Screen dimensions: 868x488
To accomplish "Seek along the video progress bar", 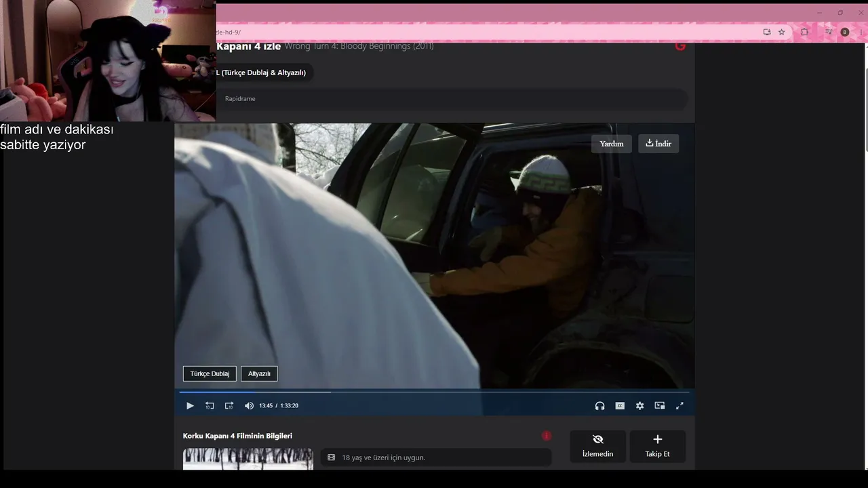I will 434,392.
